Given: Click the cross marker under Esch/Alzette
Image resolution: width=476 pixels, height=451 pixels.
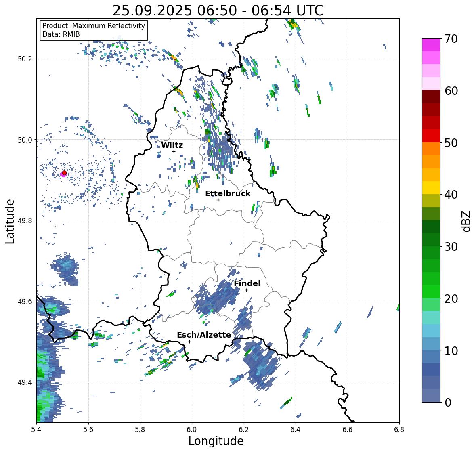Looking at the screenshot, I should tap(189, 342).
